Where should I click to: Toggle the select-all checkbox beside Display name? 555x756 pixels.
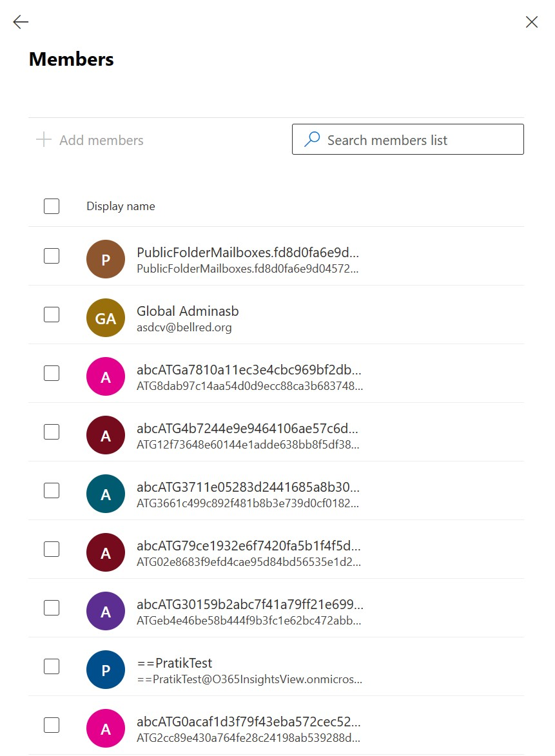pyautogui.click(x=52, y=206)
